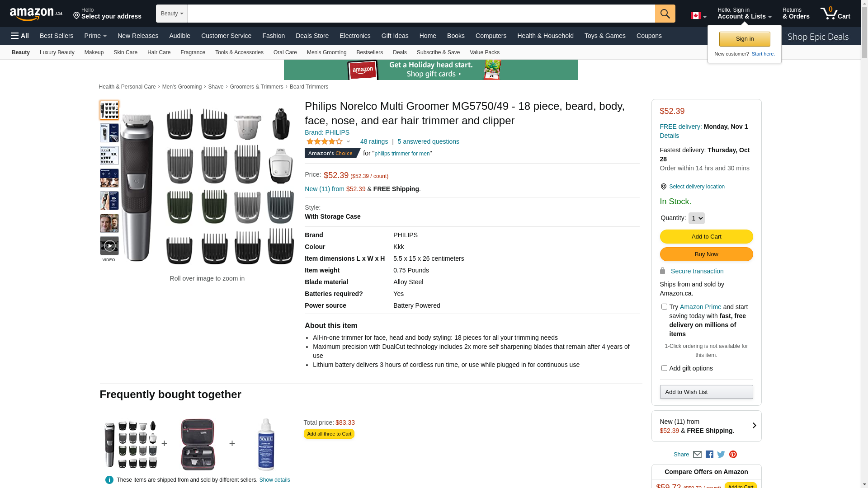Share the product on Twitter
868x488 pixels.
click(x=721, y=455)
